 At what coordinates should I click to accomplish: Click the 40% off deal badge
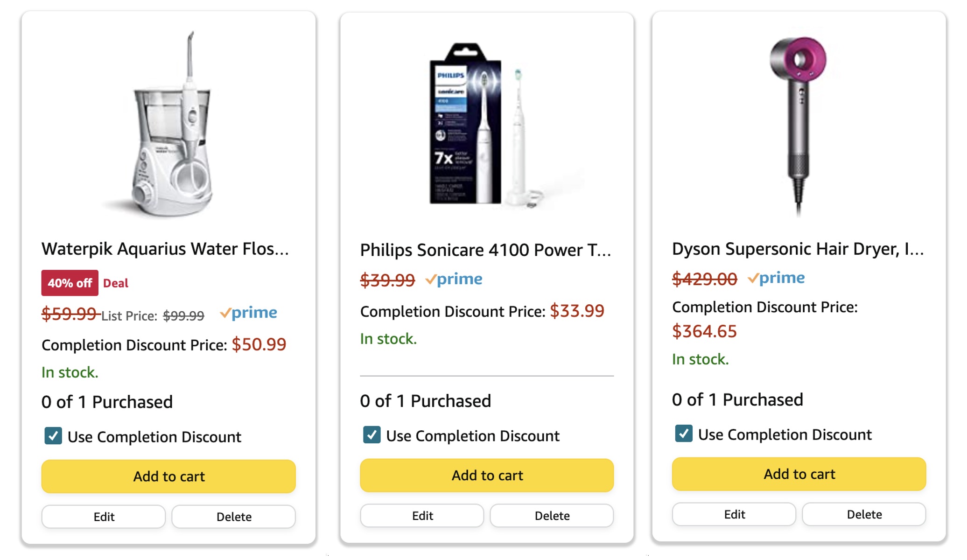(70, 282)
